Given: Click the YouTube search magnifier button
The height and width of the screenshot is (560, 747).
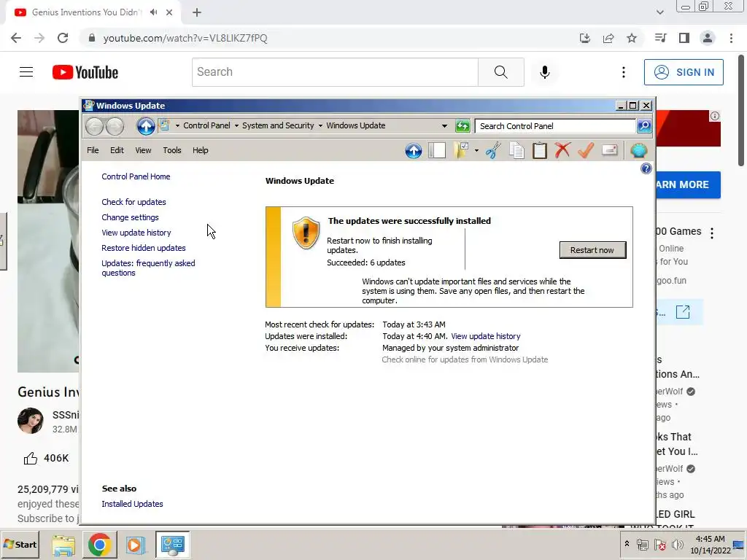Looking at the screenshot, I should 500,72.
